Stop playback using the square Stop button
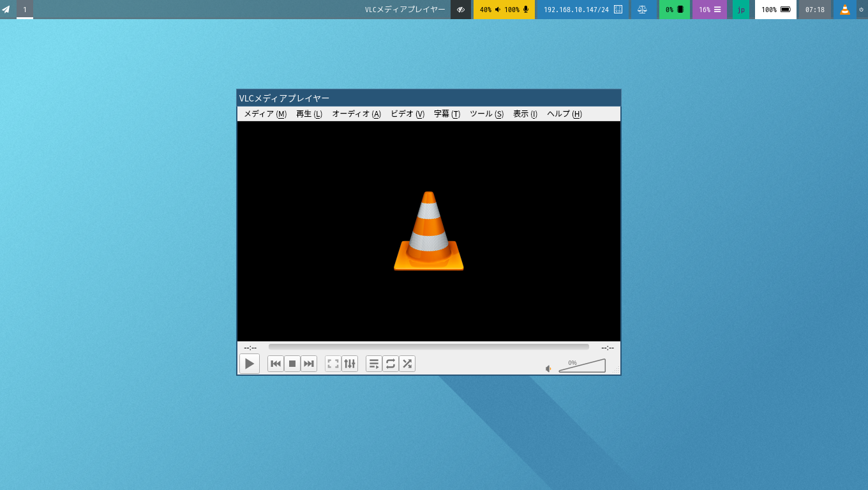The image size is (868, 490). click(x=292, y=364)
